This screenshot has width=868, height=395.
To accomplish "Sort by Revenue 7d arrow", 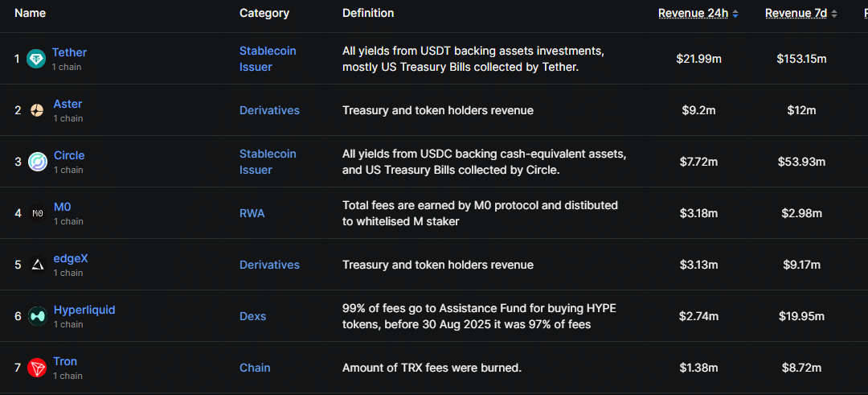I will tap(834, 14).
